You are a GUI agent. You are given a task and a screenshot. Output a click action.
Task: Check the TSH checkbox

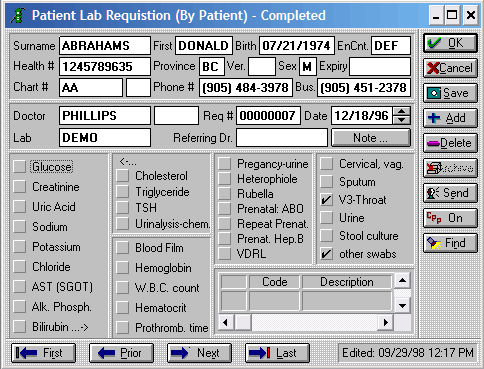123,208
